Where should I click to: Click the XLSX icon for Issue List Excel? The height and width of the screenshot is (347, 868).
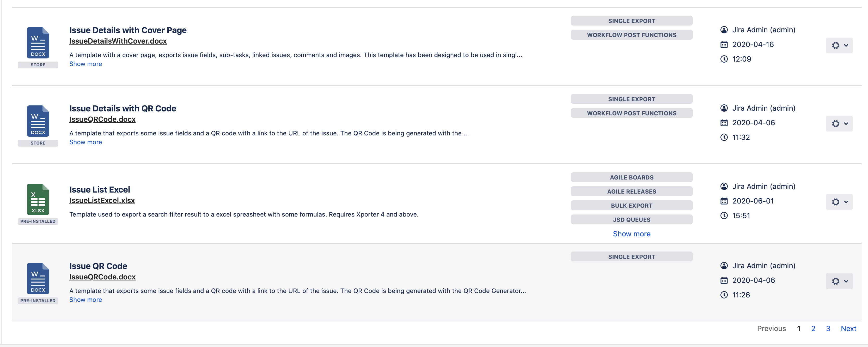[x=38, y=199]
